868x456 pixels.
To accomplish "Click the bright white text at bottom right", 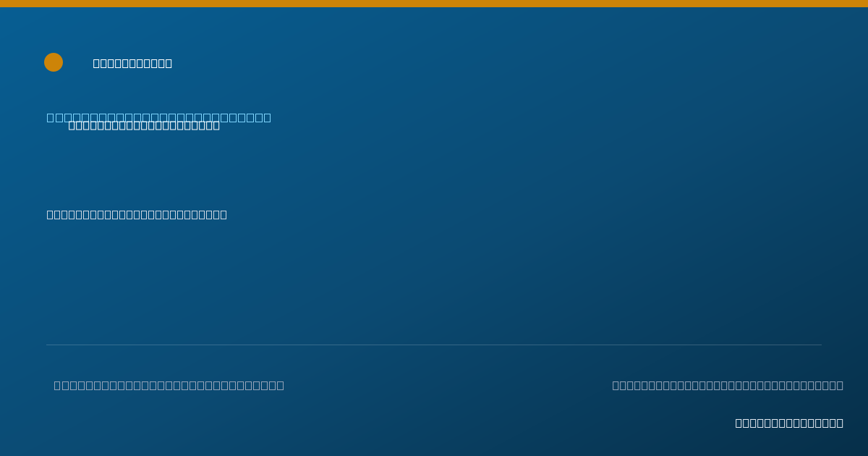I will 789,423.
